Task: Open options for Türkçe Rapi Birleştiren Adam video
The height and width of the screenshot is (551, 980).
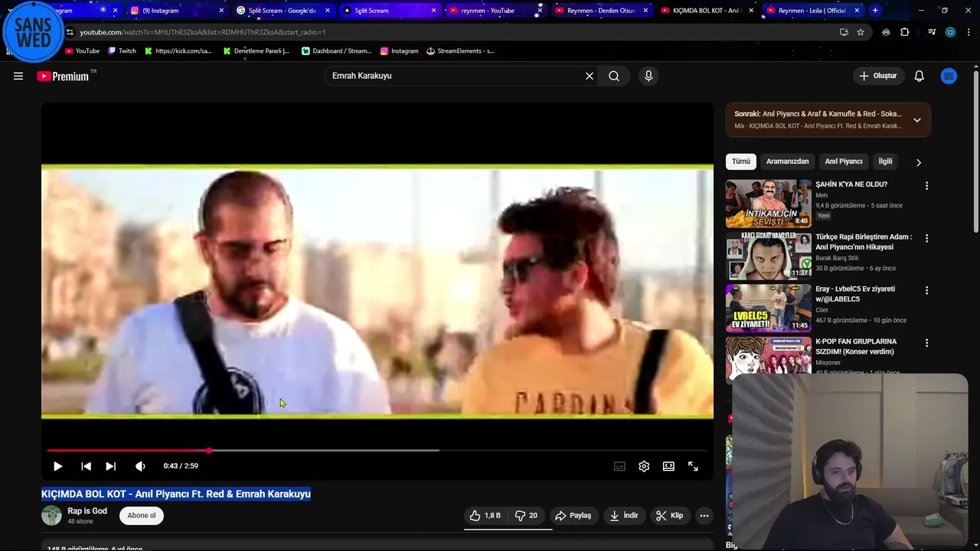Action: [926, 238]
